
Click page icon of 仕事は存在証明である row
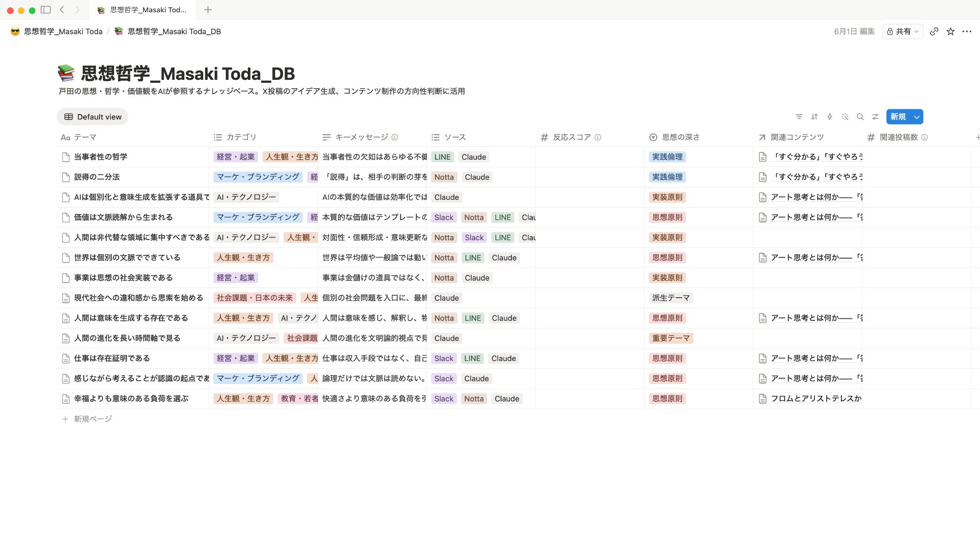point(66,358)
